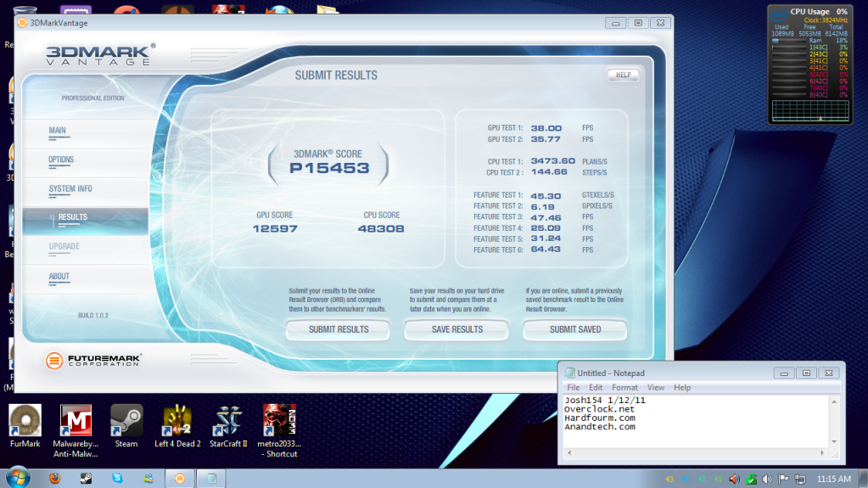868x488 pixels.
Task: Click GPU Test 1 value 38.00
Action: [x=546, y=128]
